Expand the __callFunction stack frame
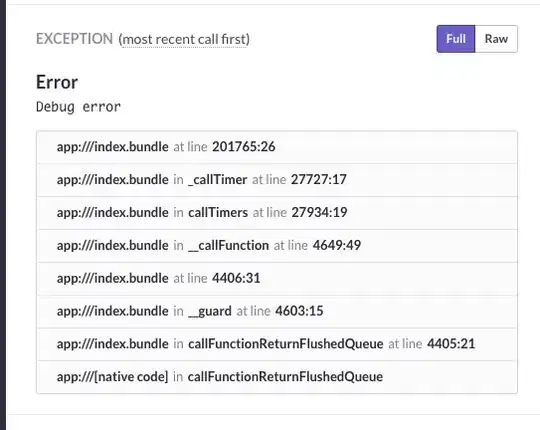 pos(277,245)
